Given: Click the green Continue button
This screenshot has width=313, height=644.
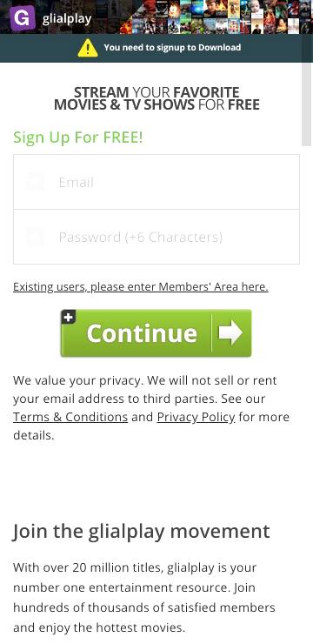Looking at the screenshot, I should [156, 333].
